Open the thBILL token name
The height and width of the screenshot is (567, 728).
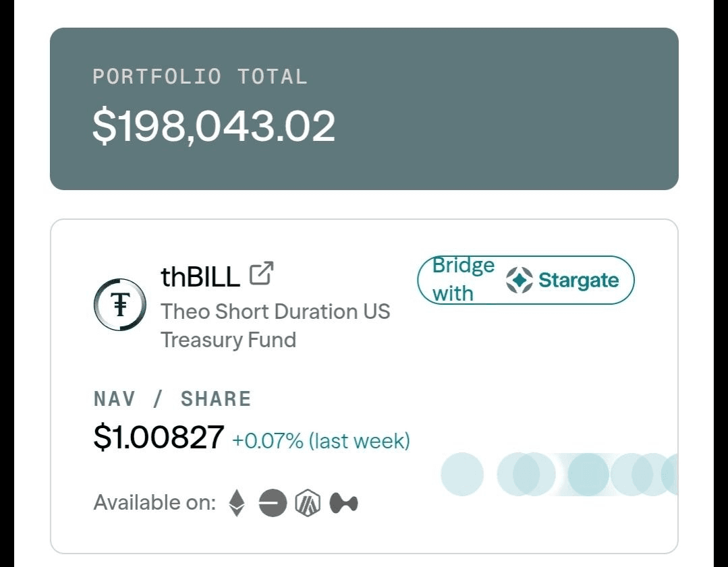coord(200,276)
